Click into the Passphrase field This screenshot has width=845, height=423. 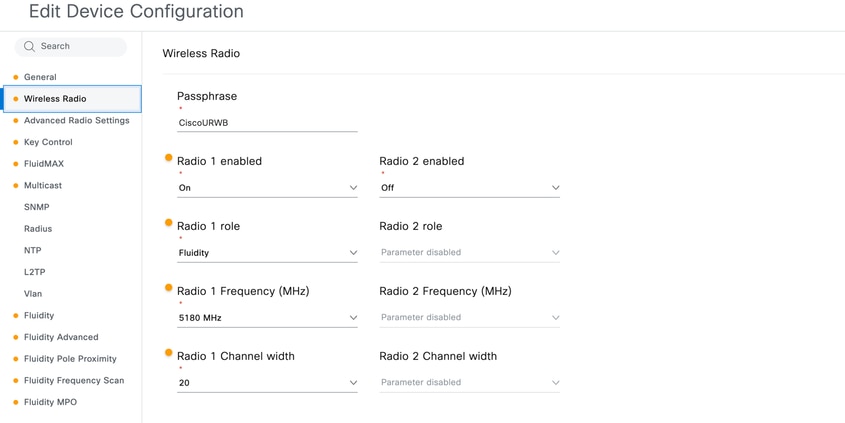click(267, 123)
